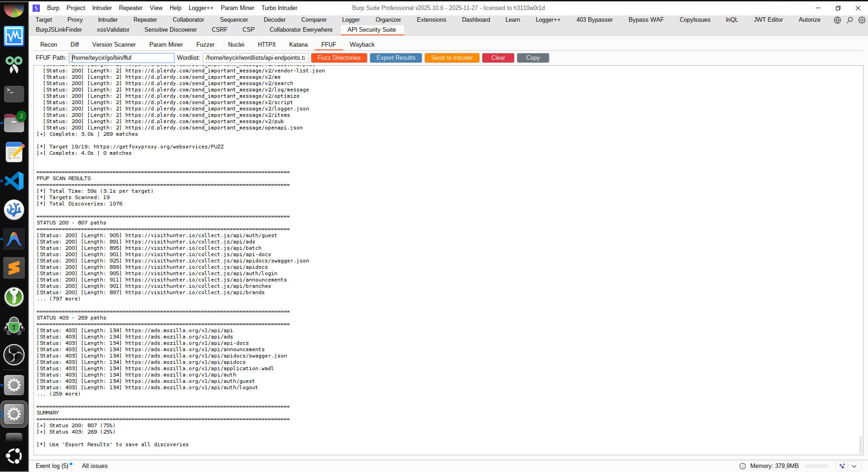Click the Export Results button

click(396, 57)
